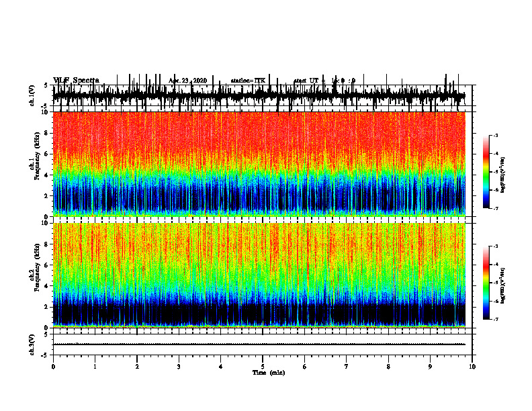Screen dimensions: 532x411
Task: Click the "ch.3(V)" axis label
Action: [x=32, y=345]
